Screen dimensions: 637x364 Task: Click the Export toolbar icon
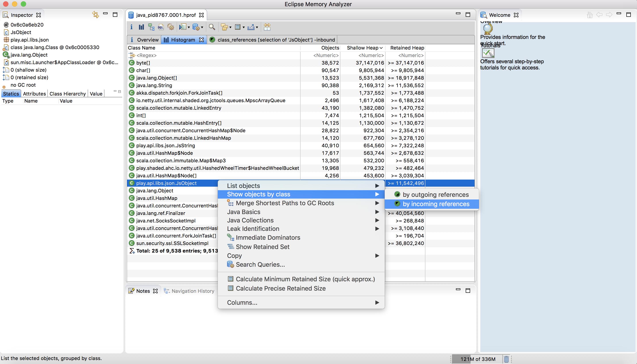coord(251,27)
